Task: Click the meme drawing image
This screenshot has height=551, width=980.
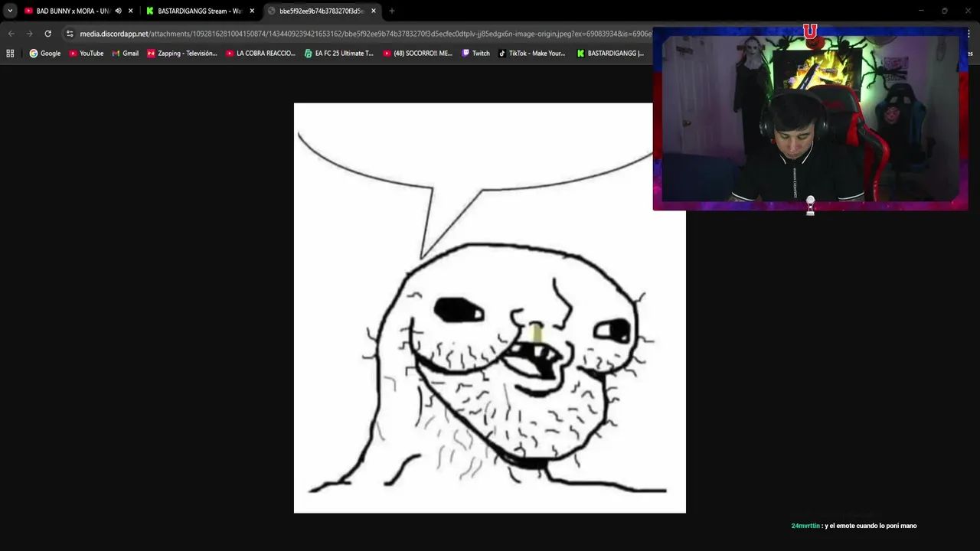Action: (490, 308)
